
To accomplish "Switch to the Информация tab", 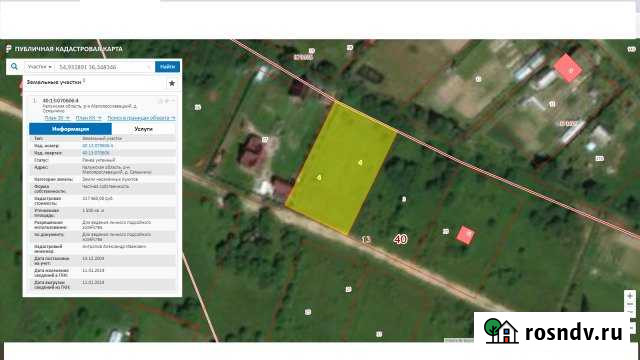I will tap(70, 129).
